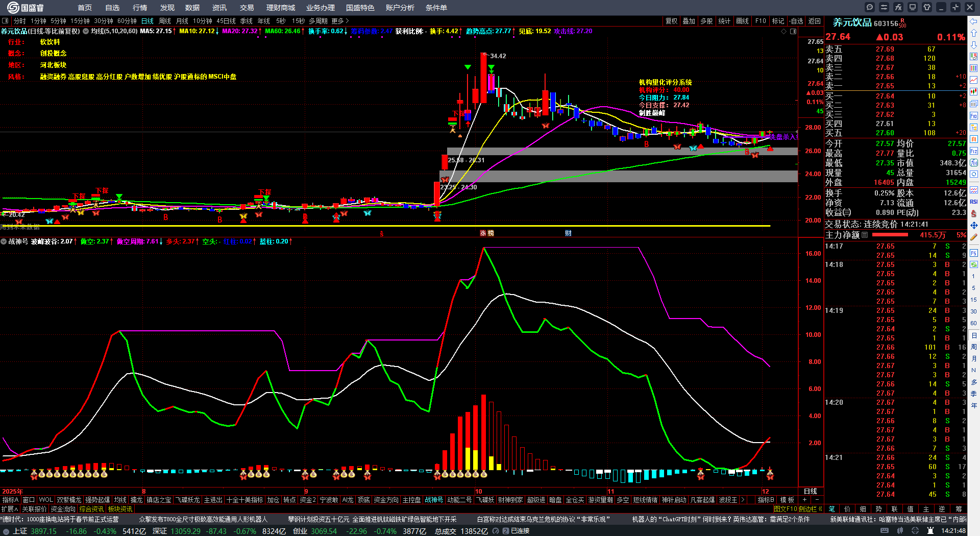
Task: Open the 交易 menu
Action: [x=247, y=8]
